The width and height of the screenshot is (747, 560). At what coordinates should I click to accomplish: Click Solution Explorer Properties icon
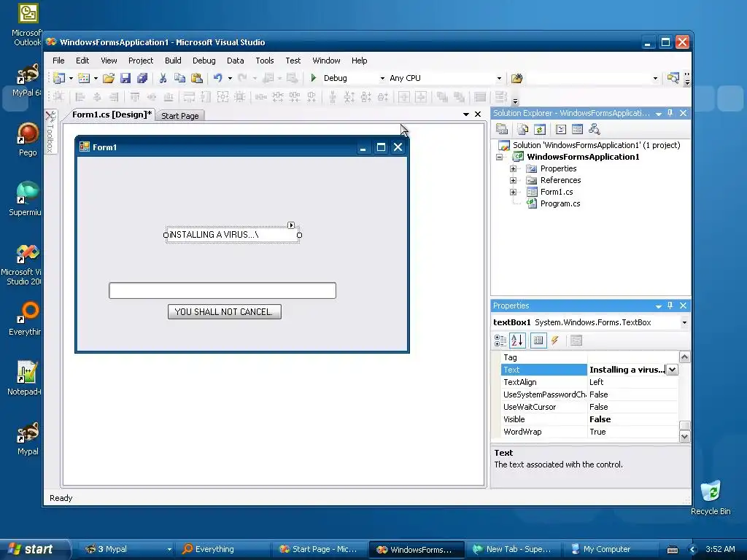[502, 129]
